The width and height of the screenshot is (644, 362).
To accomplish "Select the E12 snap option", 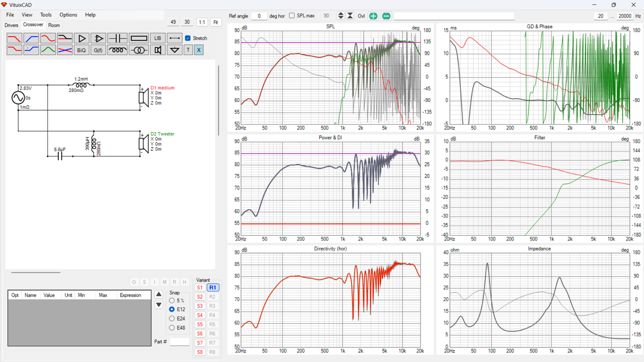I will coord(172,309).
